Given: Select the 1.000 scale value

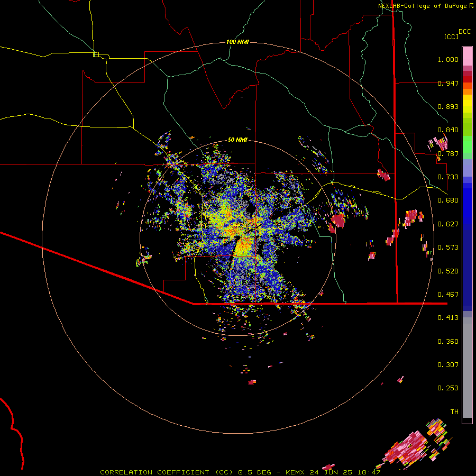Looking at the screenshot, I should pos(448,59).
